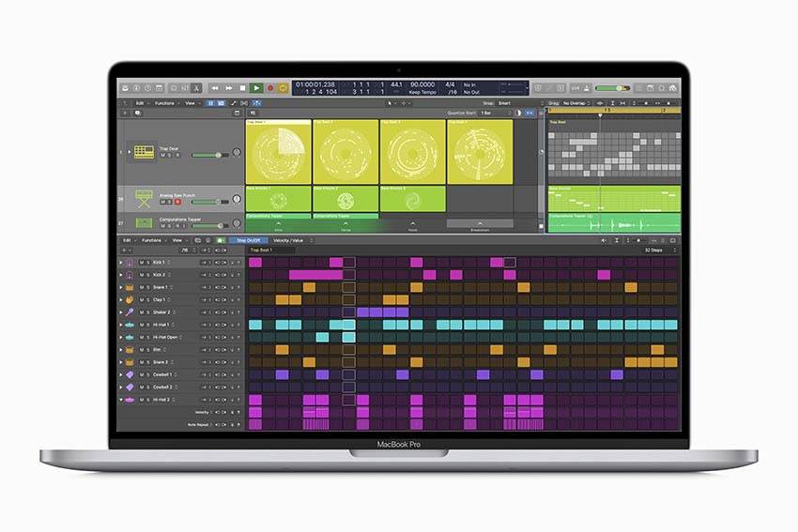The image size is (798, 532).
Task: Start playback with the green Play button
Action: [x=256, y=88]
